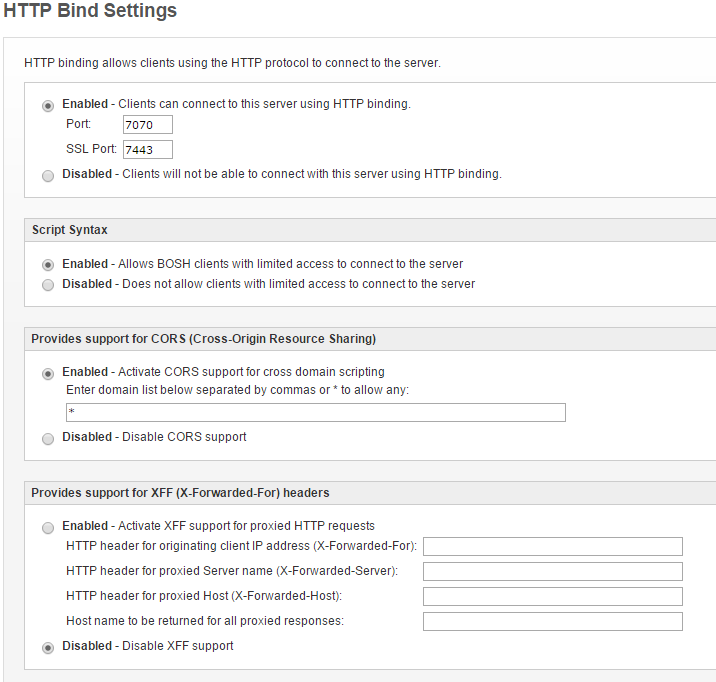The height and width of the screenshot is (682, 716).
Task: Click the HTTP Bind Settings page title
Action: point(90,10)
